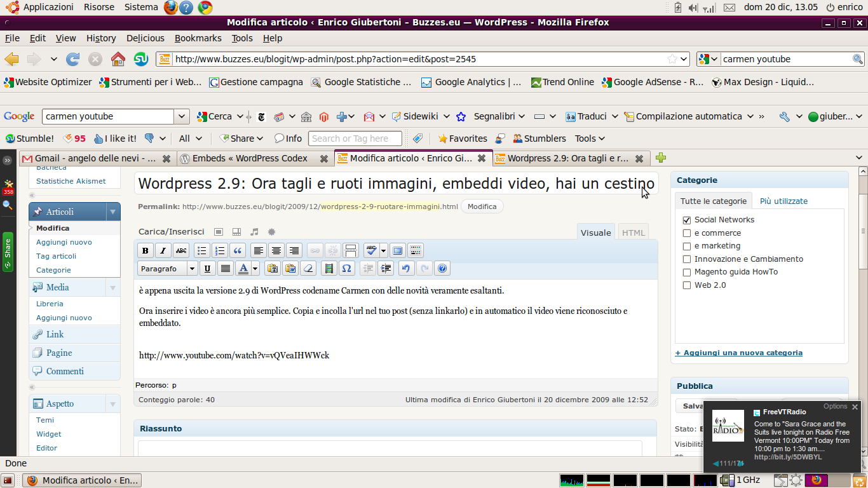Uncheck the Social Networks category

pyautogui.click(x=686, y=220)
